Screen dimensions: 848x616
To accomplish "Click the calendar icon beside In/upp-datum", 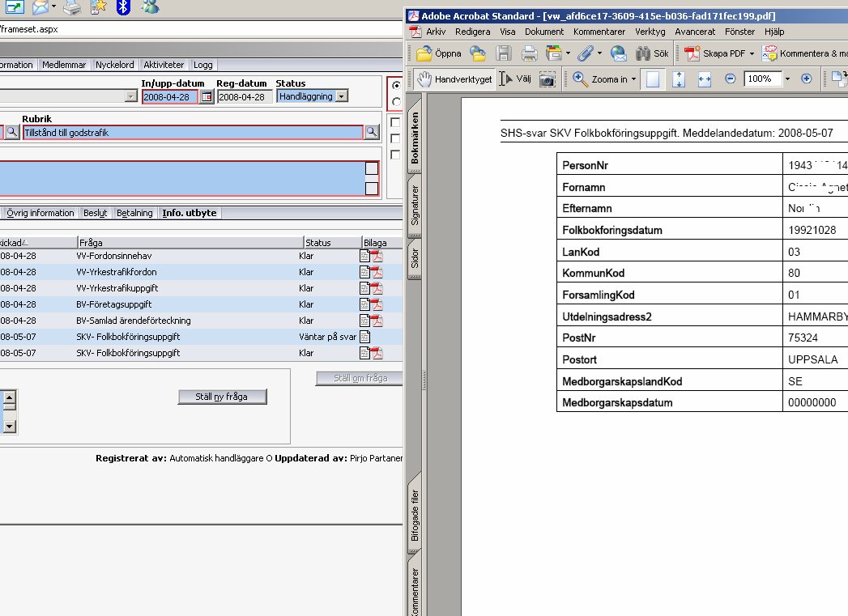I will click(x=207, y=96).
